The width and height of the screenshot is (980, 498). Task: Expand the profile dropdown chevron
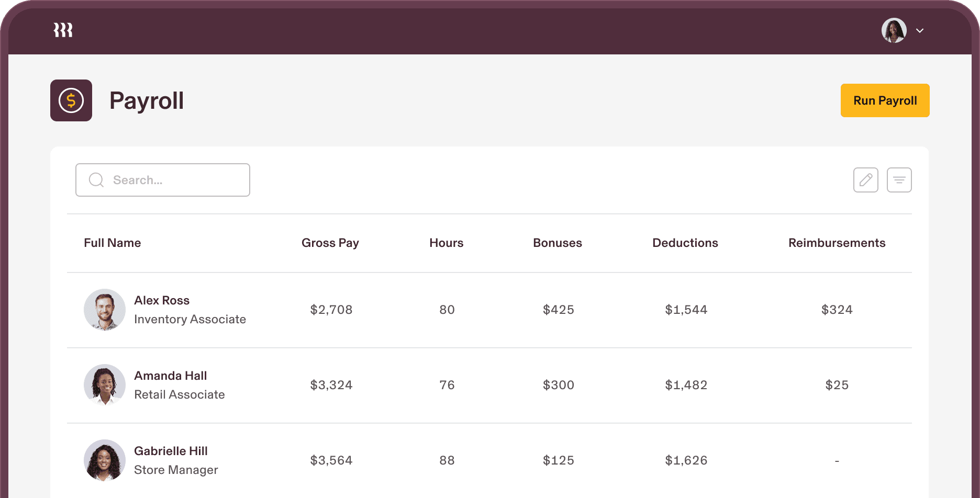pos(920,31)
